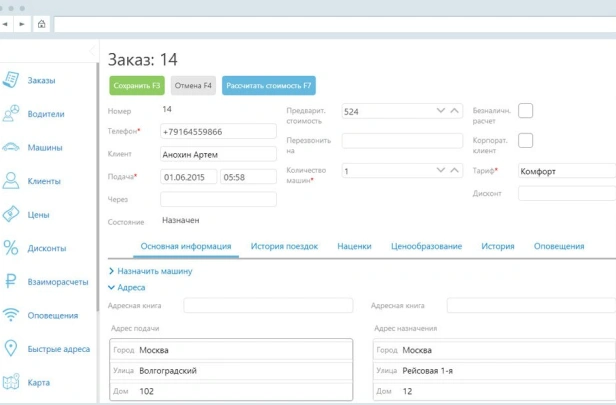Increase Количество машин with up arrow
Viewport: 616px width, 405px height.
coord(455,171)
